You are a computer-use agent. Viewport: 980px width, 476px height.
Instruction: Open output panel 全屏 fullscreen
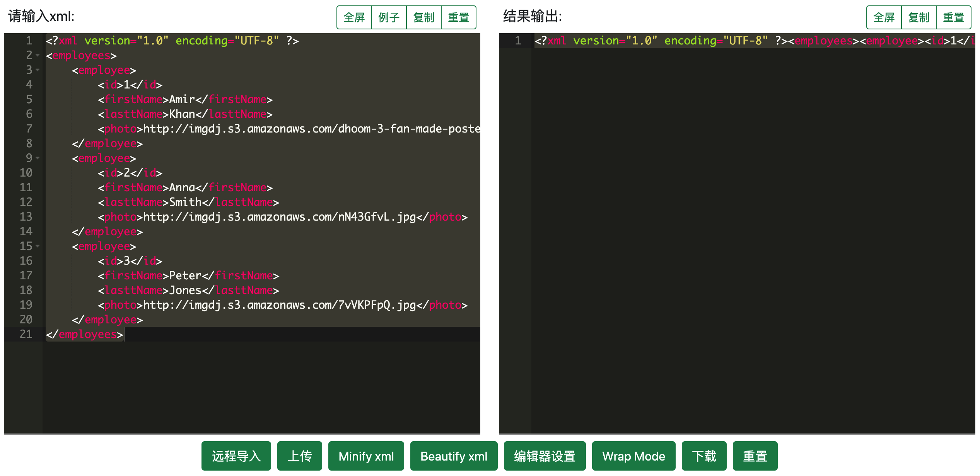(x=884, y=17)
